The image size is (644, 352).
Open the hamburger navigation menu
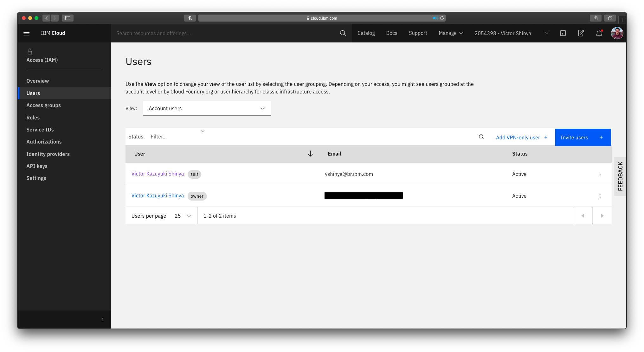27,33
